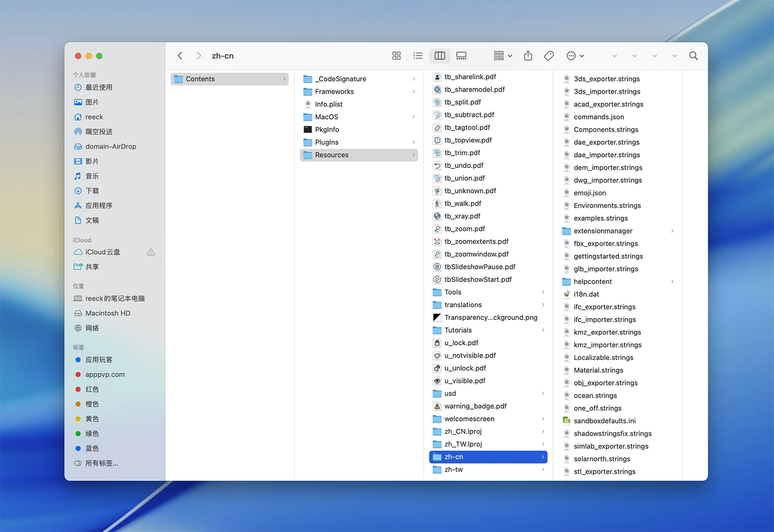This screenshot has height=532, width=774.
Task: Open Macintosh HD in sidebar
Action: click(107, 313)
